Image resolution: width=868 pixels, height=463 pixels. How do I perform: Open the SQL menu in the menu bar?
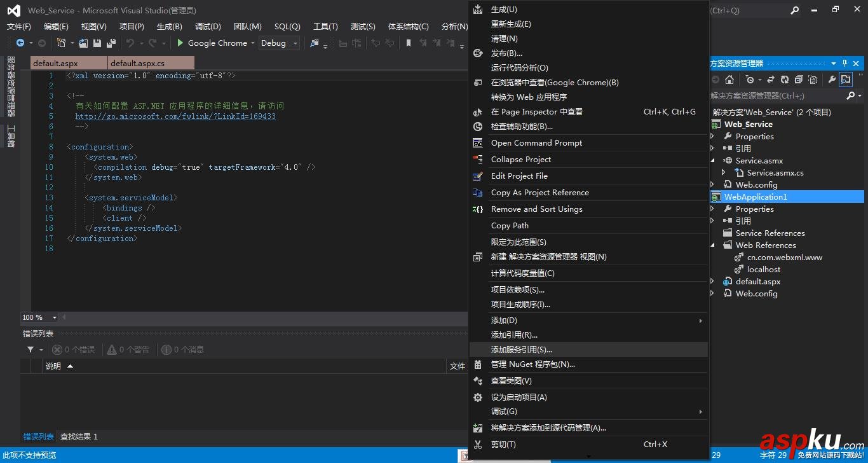tap(287, 26)
